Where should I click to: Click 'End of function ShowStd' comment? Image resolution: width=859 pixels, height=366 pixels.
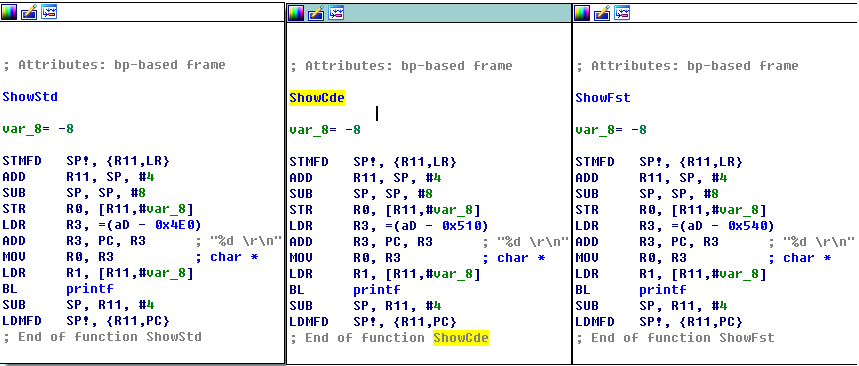pos(102,336)
